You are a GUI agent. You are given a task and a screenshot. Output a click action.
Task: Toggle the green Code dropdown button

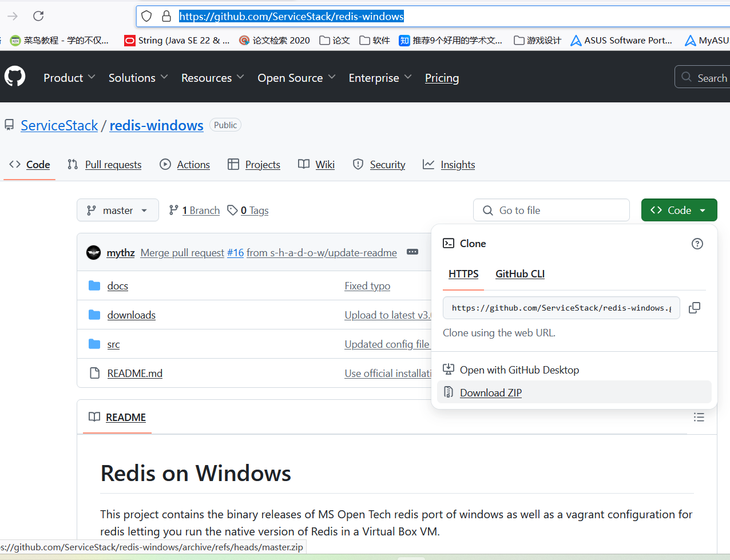tap(679, 210)
